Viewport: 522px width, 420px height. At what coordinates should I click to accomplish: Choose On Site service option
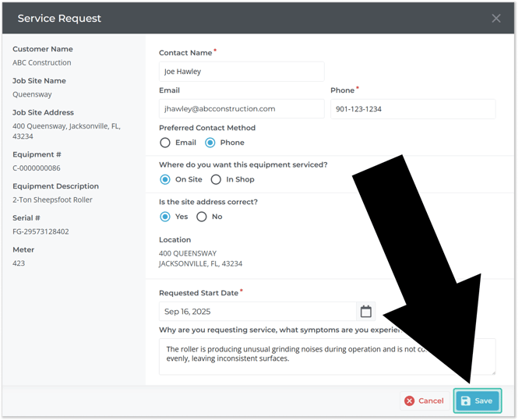point(165,179)
